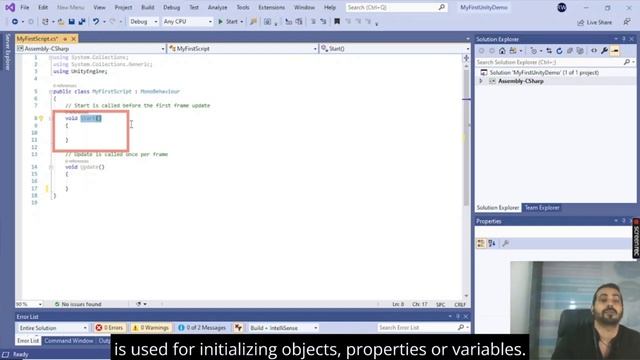
Task: Open the Any CPU platform dropdown
Action: (187, 22)
